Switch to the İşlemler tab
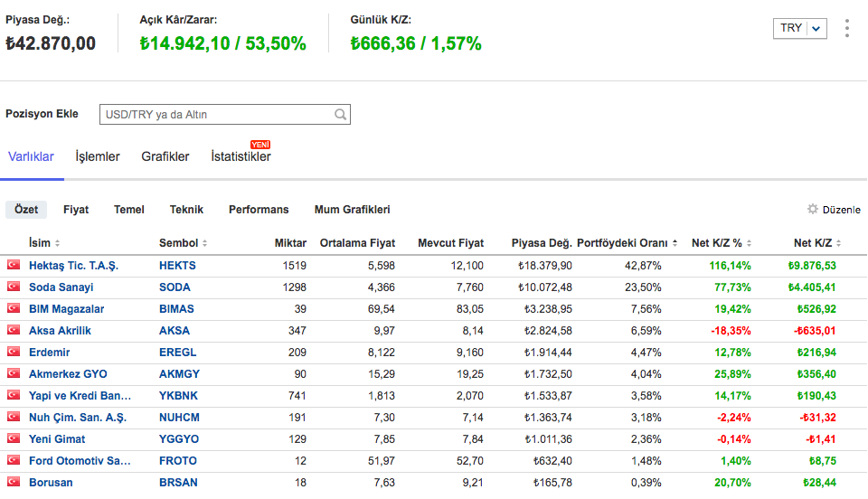This screenshot has width=868, height=499. point(98,156)
